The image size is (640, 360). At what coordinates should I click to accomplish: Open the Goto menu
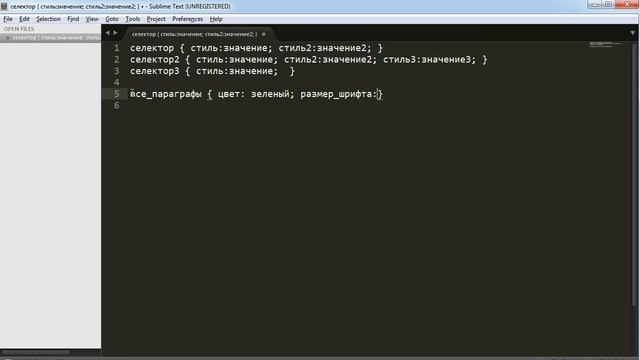point(112,19)
